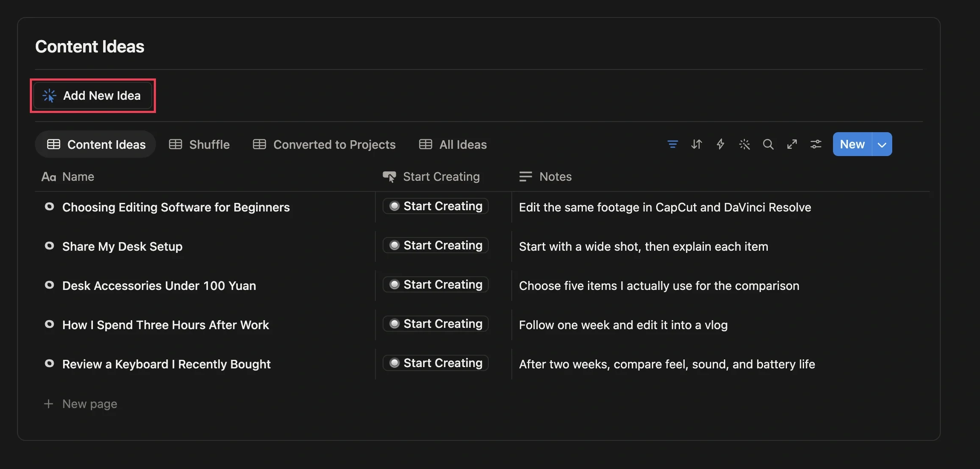
Task: Open automations via lightning bolt icon
Action: (x=720, y=145)
